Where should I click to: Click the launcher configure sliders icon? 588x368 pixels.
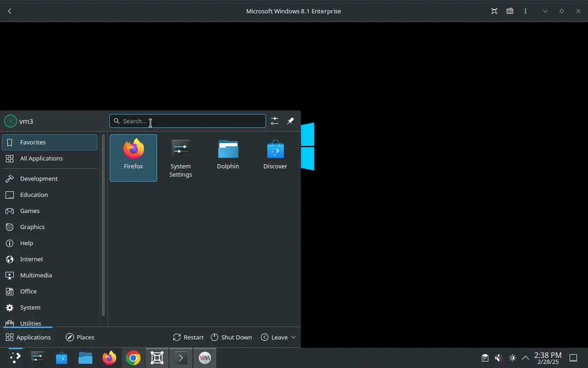[274, 121]
